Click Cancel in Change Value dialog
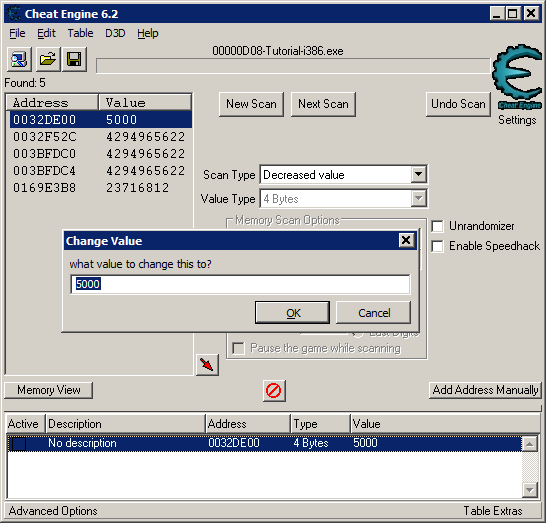Screen dimensions: 546x523 [x=374, y=313]
